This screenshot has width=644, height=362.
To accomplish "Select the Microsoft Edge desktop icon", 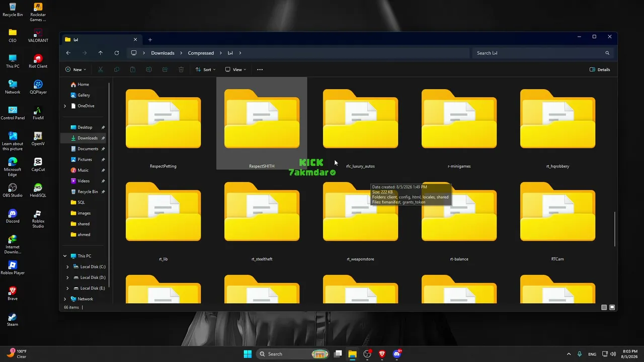I will [13, 166].
